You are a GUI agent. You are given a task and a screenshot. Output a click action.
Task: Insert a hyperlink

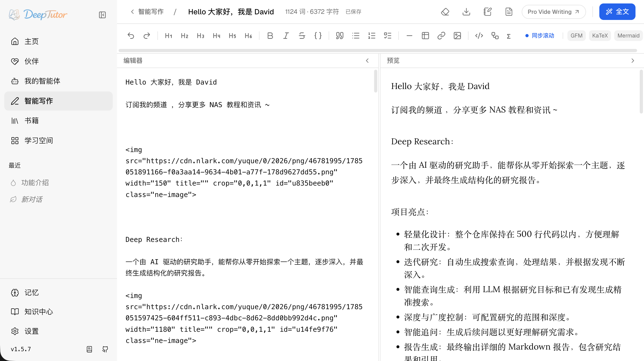click(x=441, y=36)
